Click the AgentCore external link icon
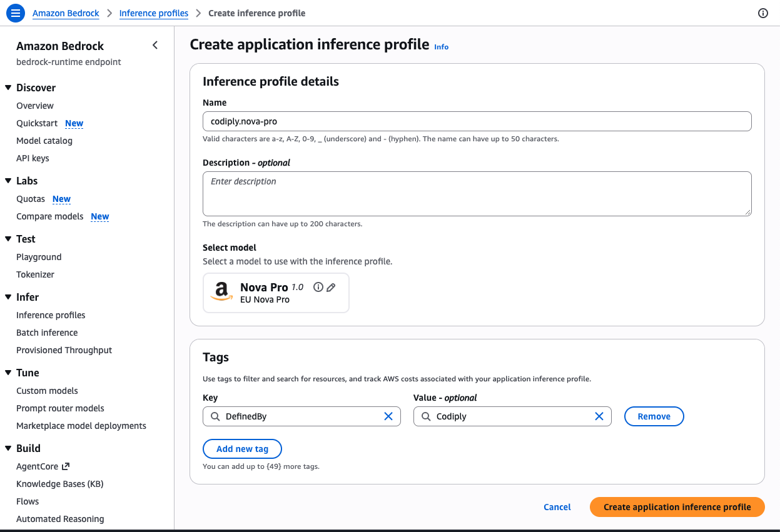Image resolution: width=780 pixels, height=532 pixels. click(66, 466)
